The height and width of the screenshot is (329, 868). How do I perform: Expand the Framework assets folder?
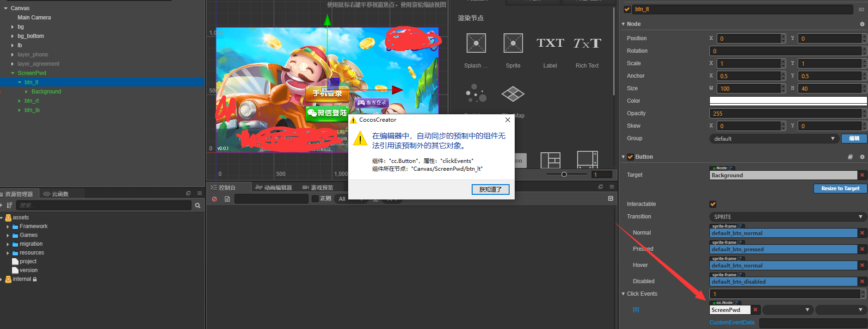pos(8,227)
